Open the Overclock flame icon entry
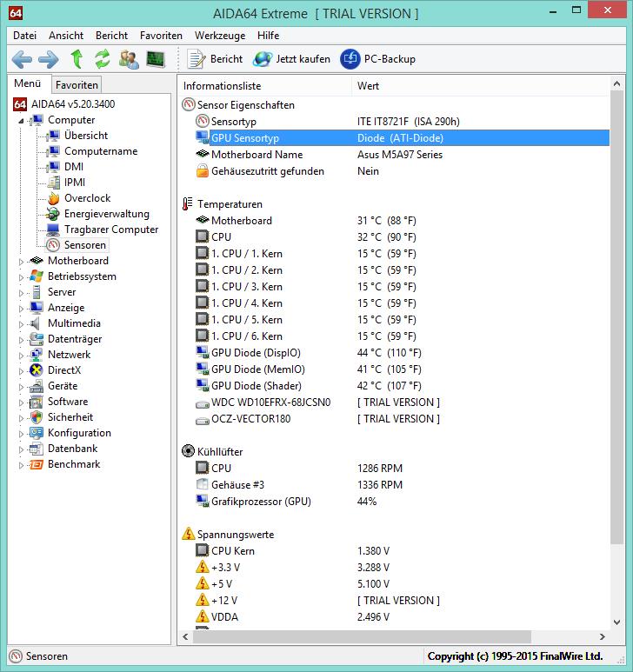Viewport: 633px width, 672px height. tap(54, 198)
